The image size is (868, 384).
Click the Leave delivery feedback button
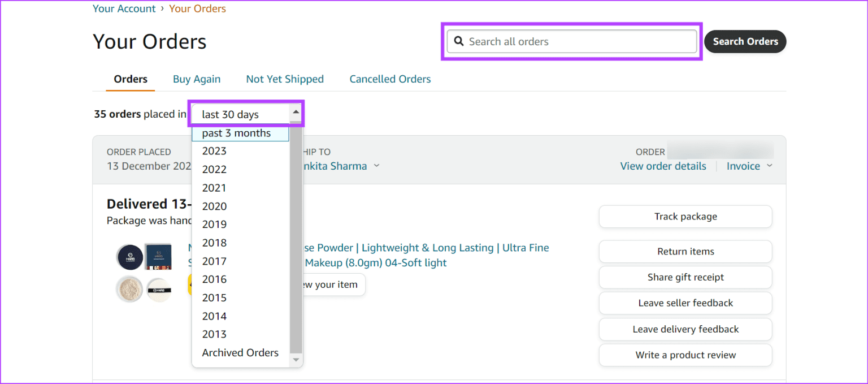[685, 329]
